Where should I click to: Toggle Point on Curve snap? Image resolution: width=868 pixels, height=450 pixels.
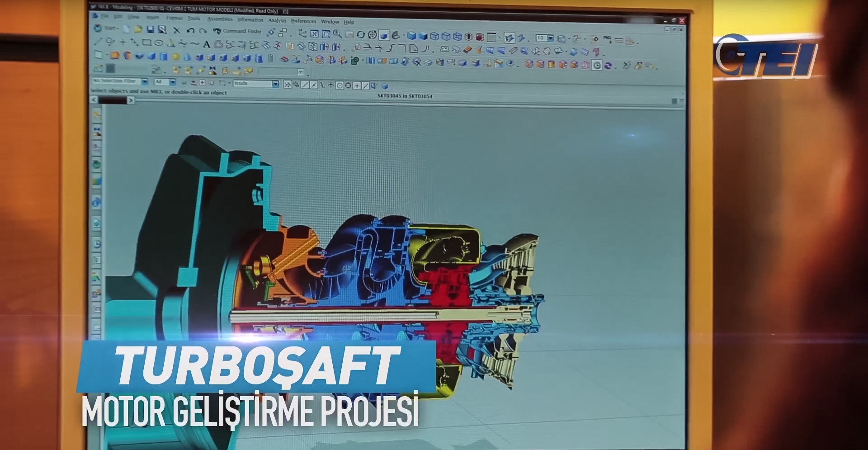(365, 85)
